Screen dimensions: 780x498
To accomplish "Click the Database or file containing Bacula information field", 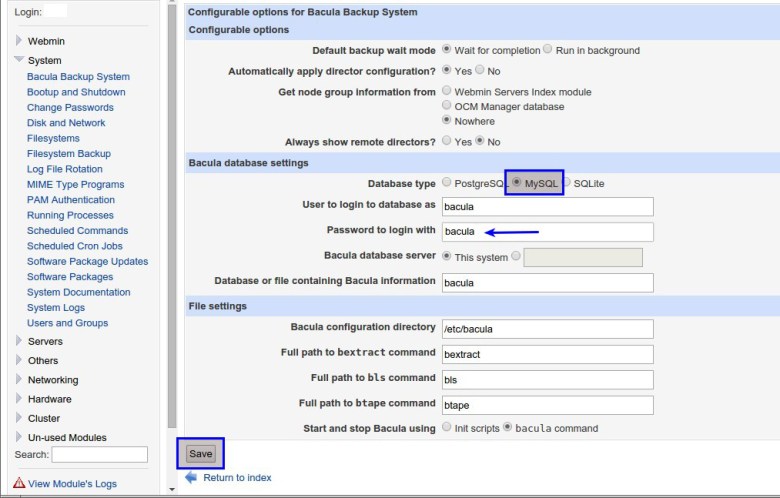I will 548,283.
